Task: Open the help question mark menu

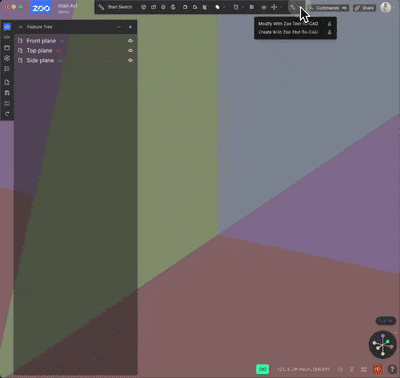Action: click(x=392, y=369)
